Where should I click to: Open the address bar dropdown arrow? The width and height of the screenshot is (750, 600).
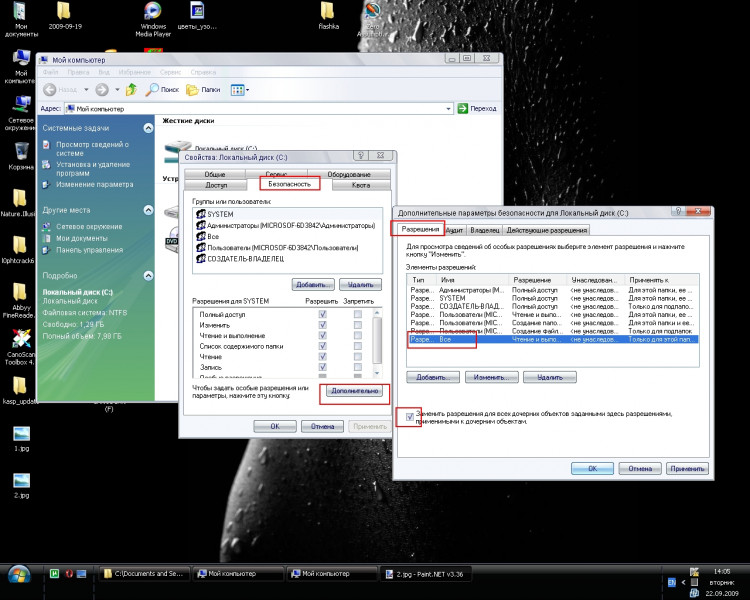(448, 109)
